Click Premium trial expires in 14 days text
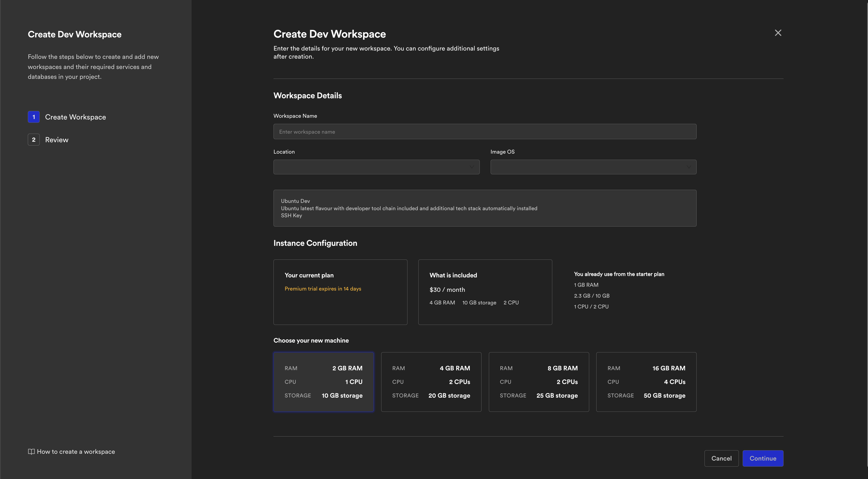Image resolution: width=868 pixels, height=479 pixels. point(323,289)
